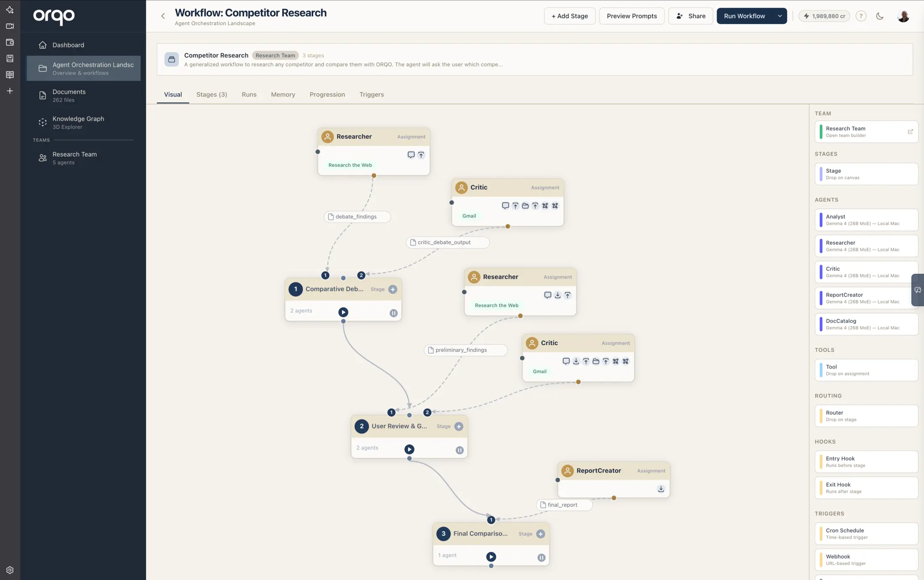The height and width of the screenshot is (580, 924).
Task: Select Exit Hook item
Action: pos(866,488)
